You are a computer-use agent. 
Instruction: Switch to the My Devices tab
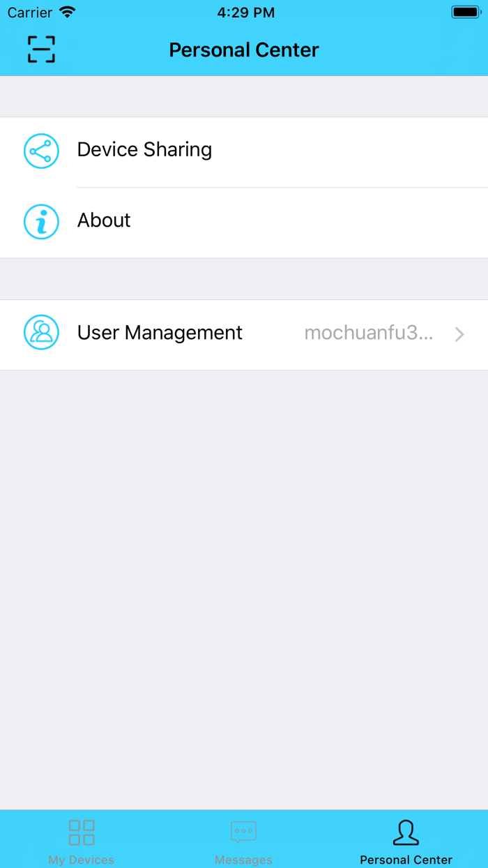point(82,839)
